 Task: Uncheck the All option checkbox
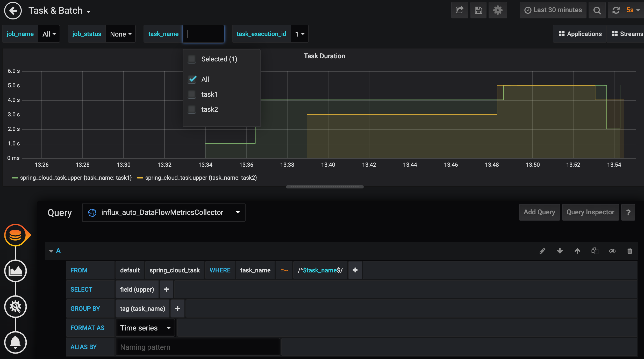(x=192, y=79)
